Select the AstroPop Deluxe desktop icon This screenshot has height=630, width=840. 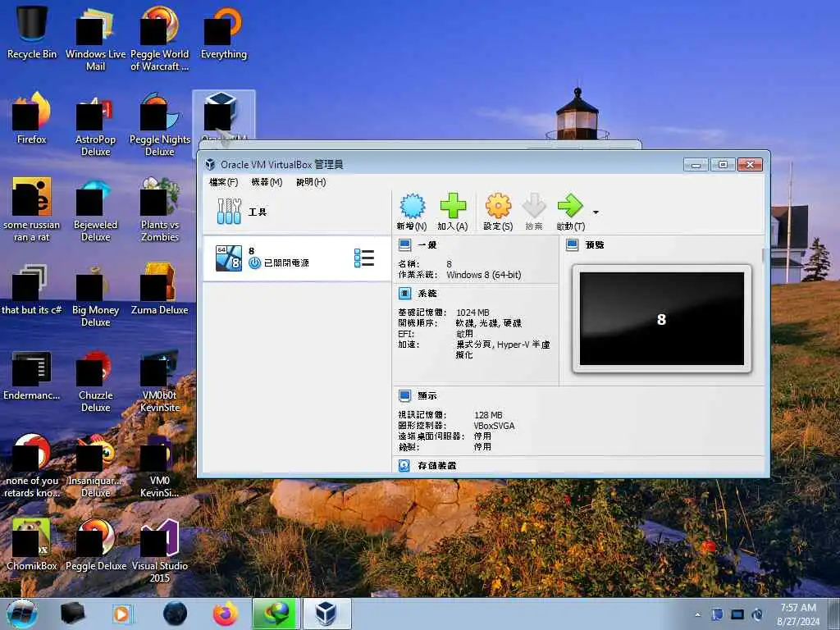coord(95,125)
